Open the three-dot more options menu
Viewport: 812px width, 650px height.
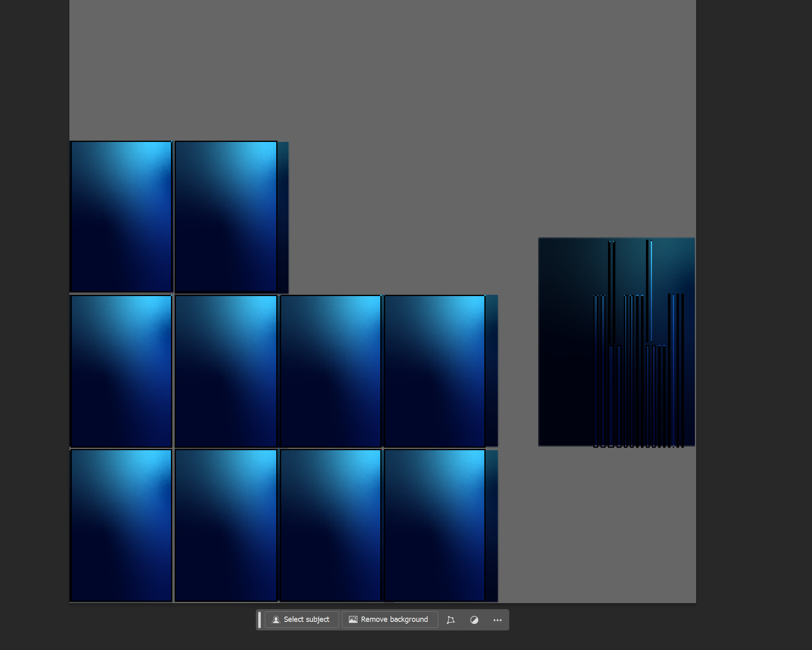point(497,620)
